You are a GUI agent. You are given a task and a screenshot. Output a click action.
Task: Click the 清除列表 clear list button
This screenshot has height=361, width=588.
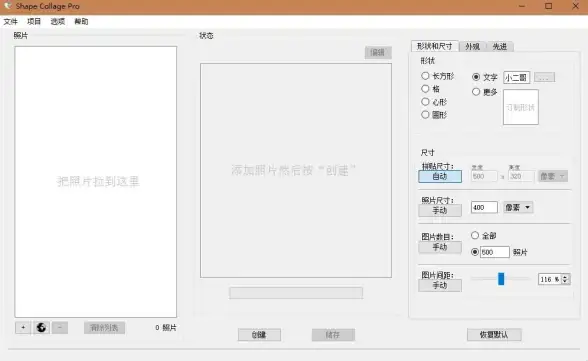tap(104, 328)
